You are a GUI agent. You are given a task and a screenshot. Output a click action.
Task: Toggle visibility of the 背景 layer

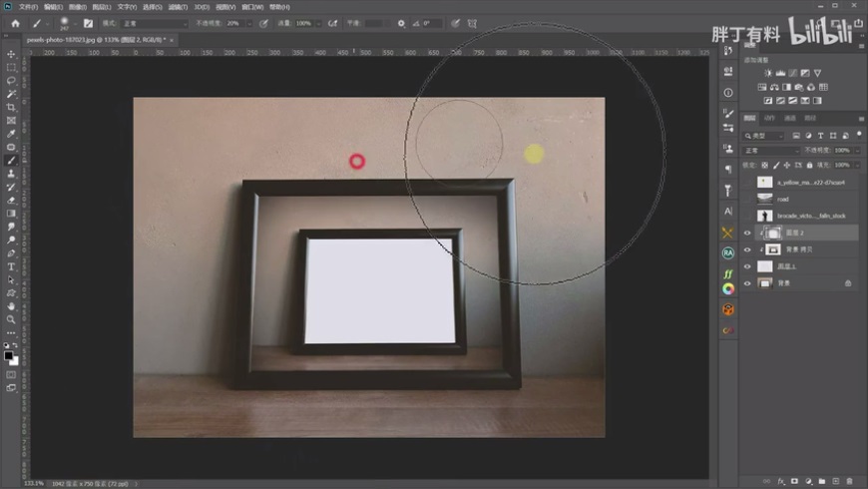747,283
